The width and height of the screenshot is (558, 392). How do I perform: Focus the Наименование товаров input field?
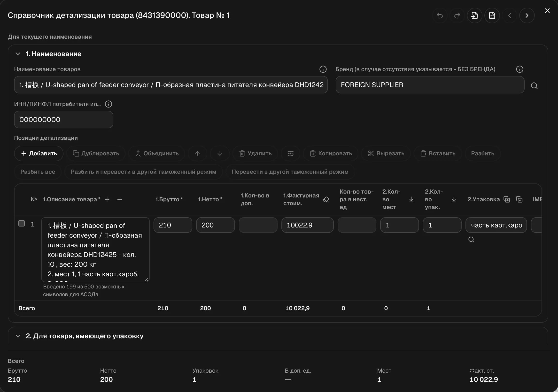click(171, 85)
